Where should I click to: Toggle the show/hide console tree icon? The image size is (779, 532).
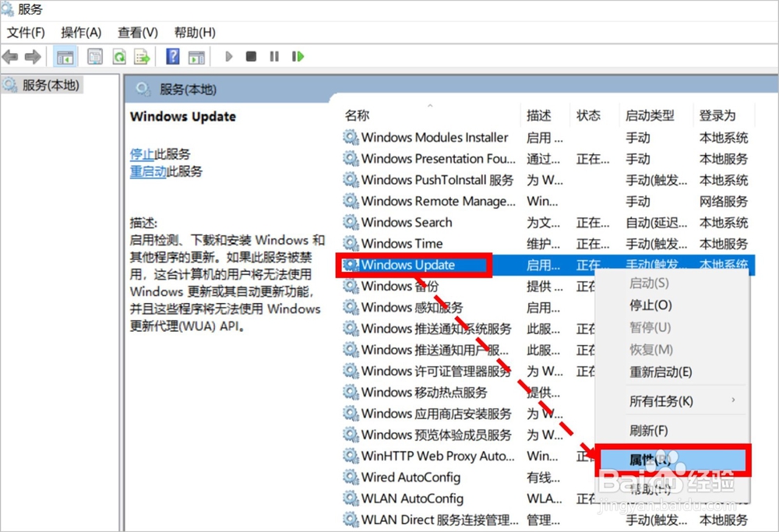pyautogui.click(x=65, y=57)
